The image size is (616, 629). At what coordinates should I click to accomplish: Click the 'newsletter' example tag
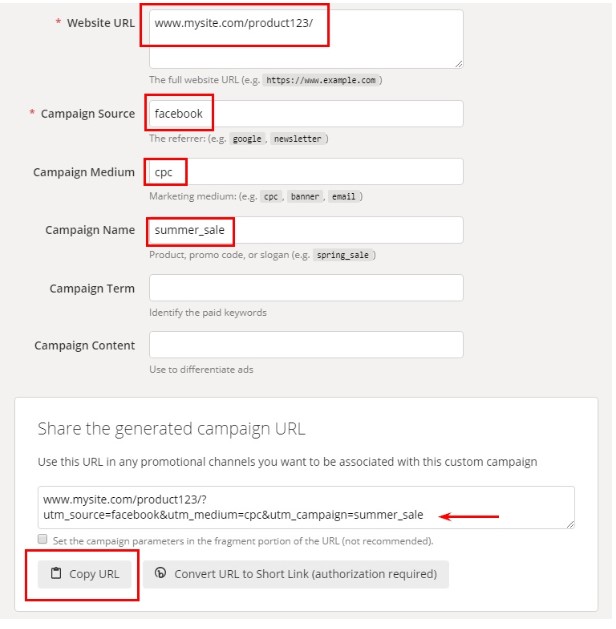(x=298, y=140)
